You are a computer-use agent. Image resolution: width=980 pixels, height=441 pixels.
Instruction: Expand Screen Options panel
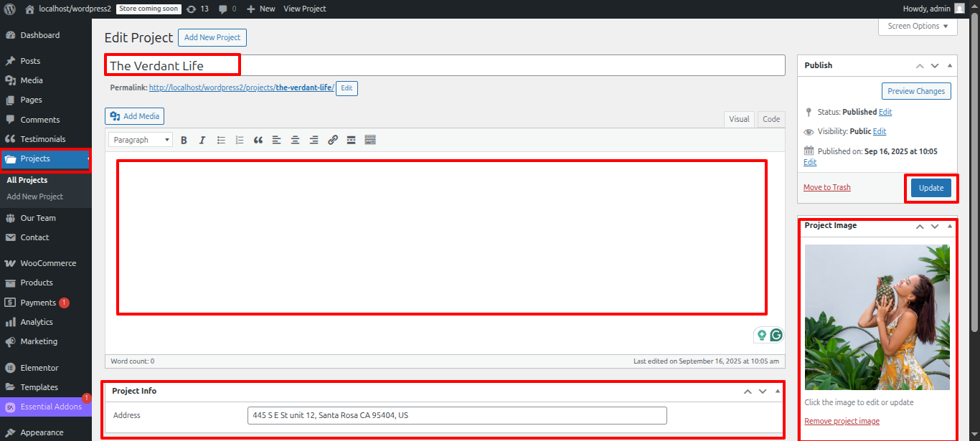point(918,27)
